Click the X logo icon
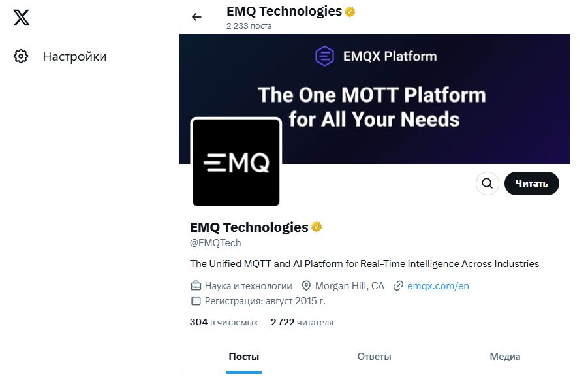Screen dimensions: 588x386 point(22,18)
